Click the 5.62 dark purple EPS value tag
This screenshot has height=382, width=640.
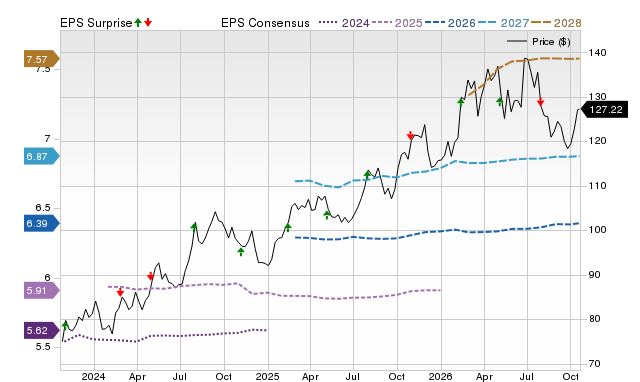coord(42,331)
